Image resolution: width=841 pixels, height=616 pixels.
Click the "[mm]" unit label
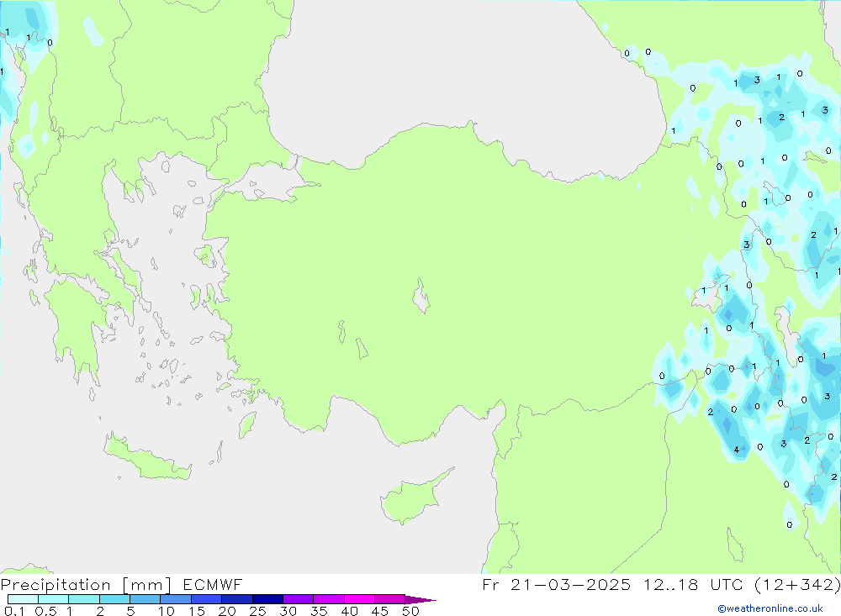[147, 585]
